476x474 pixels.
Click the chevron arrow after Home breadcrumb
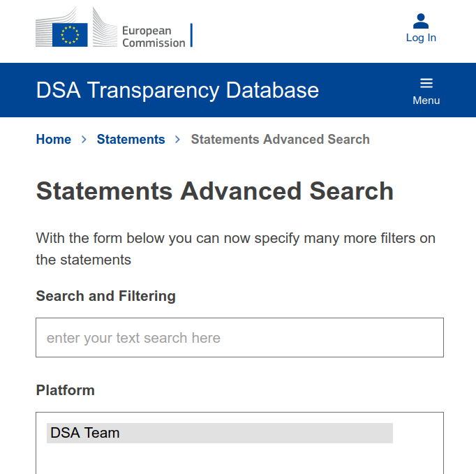point(84,140)
